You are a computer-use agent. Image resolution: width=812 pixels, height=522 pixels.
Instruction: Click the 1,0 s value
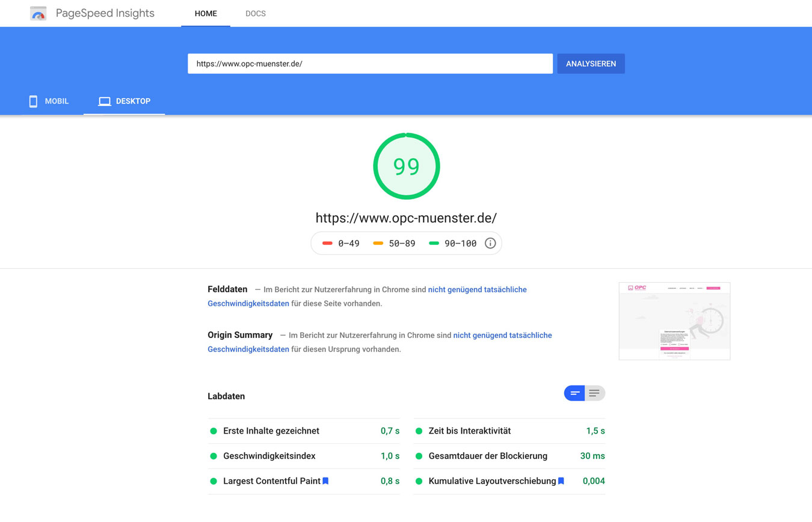390,456
